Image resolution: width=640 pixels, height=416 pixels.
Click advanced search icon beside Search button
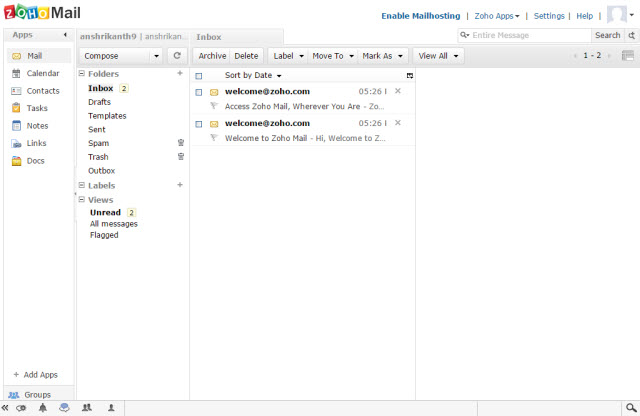pyautogui.click(x=631, y=36)
